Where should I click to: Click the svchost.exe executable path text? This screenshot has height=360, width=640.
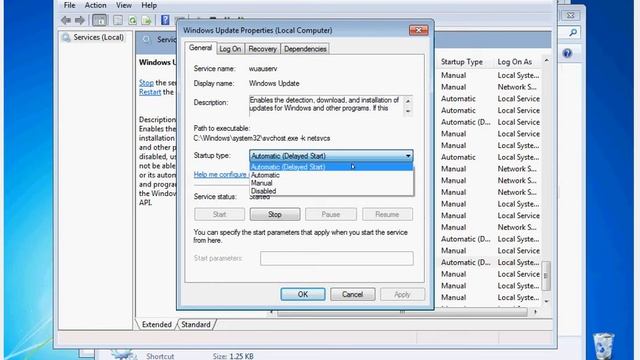(262, 138)
